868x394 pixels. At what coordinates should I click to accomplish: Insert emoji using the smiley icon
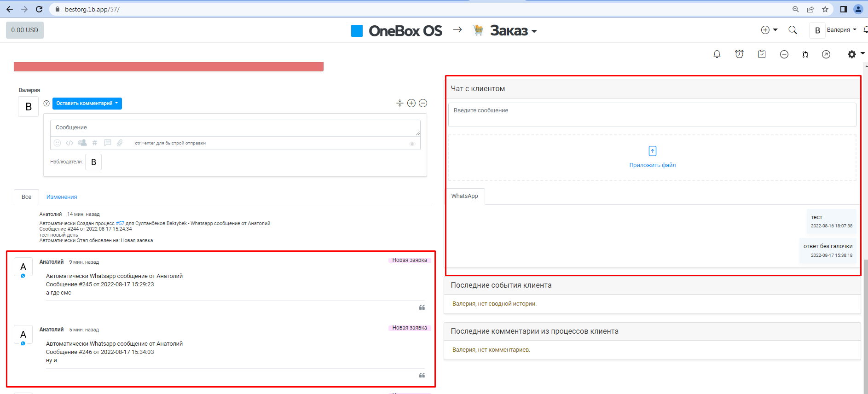coord(58,143)
